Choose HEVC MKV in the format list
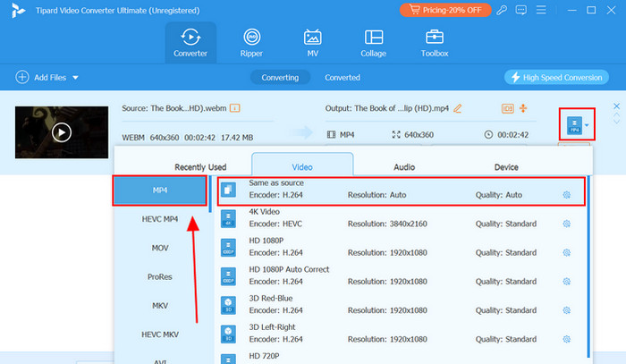 click(160, 334)
